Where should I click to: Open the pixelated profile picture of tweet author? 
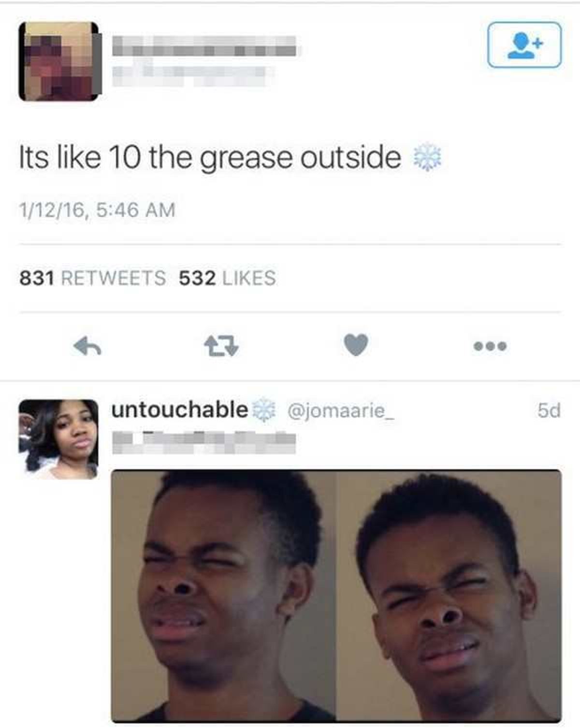(x=60, y=61)
